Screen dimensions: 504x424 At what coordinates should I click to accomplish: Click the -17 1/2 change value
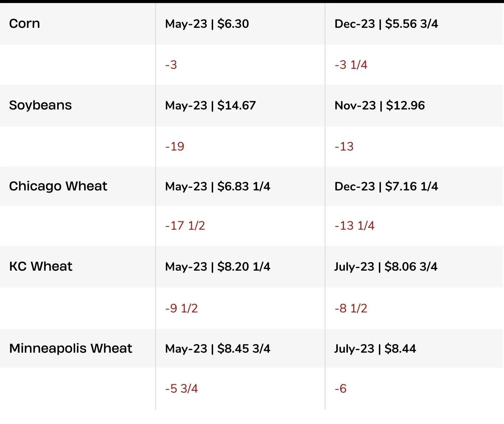click(185, 226)
